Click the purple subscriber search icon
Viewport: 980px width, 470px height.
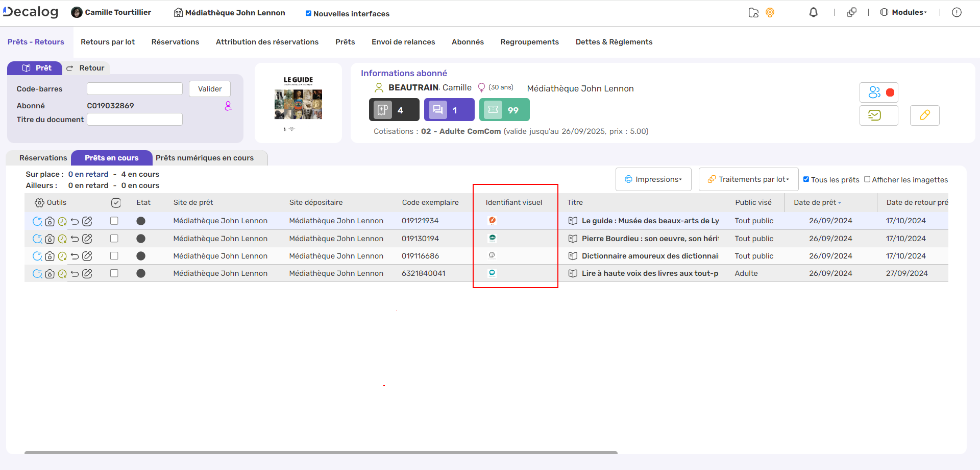(228, 106)
